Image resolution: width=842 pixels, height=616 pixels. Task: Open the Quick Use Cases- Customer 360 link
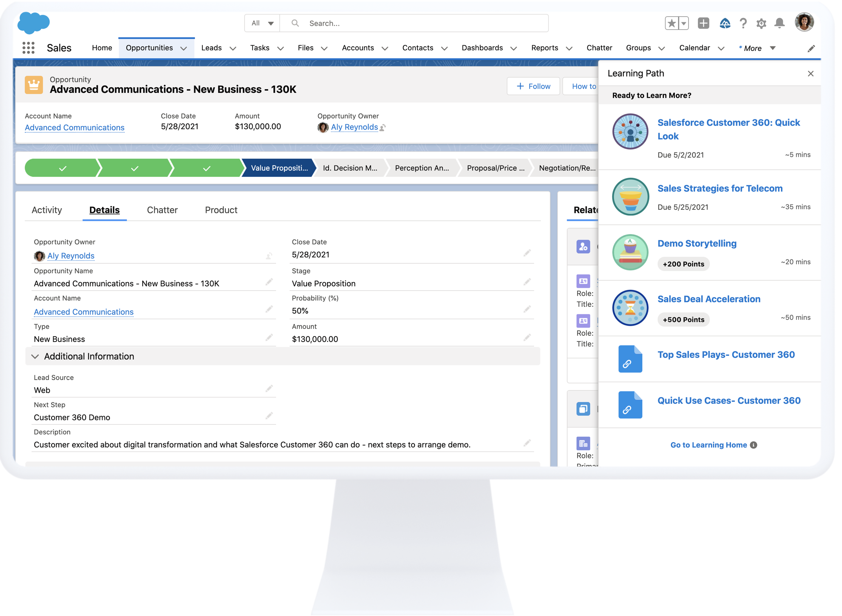click(729, 400)
